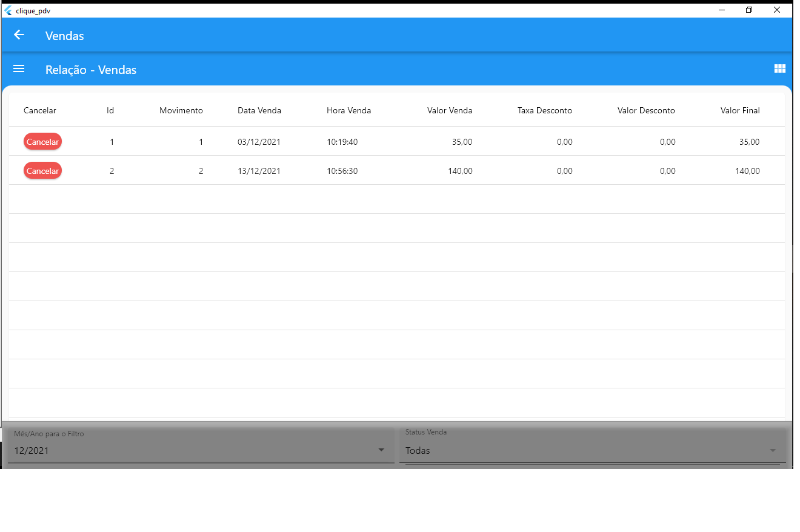Viewport: 800px width, 532px height.
Task: Expand the Mês/Ano para o Filtro dropdown arrow
Action: (381, 450)
